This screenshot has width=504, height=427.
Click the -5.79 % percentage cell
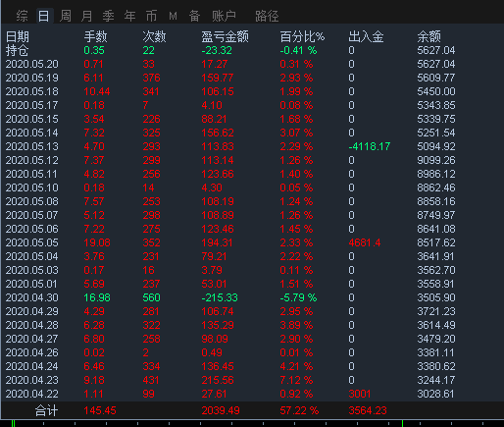[298, 297]
